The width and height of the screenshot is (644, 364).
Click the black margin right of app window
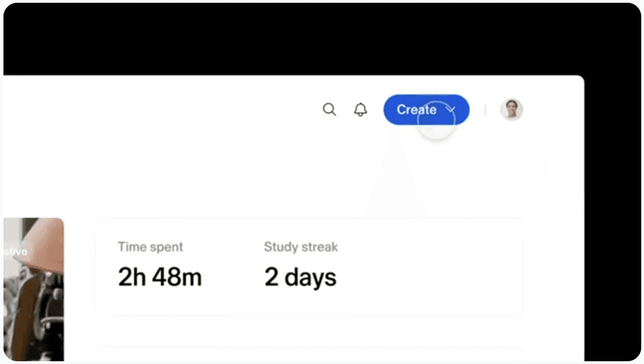click(612, 217)
